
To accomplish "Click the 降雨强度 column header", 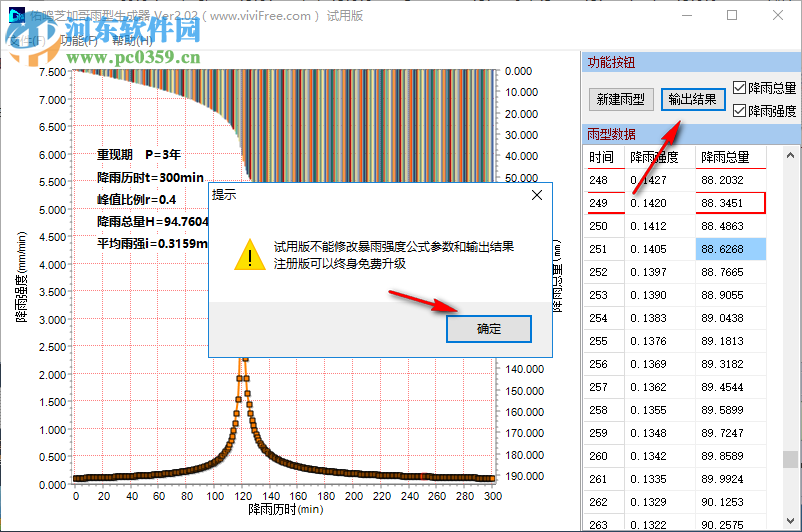I will pos(659,157).
